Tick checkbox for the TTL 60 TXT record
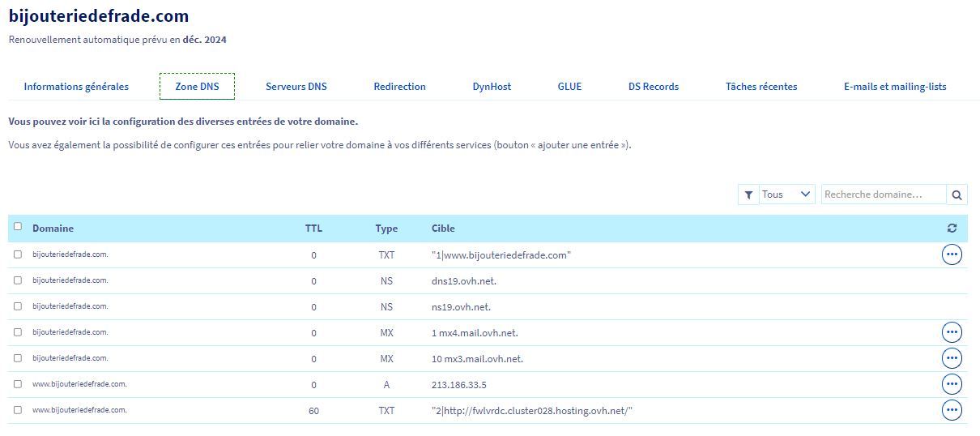Viewport: 980px width, 436px height. click(x=18, y=410)
